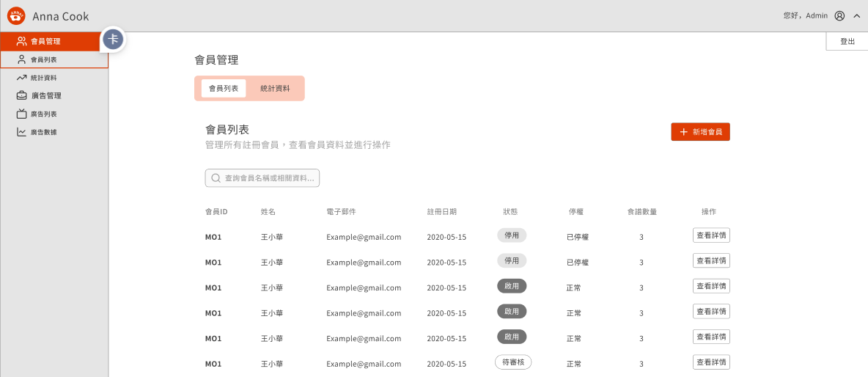
Task: Select 會員列表 in the sidebar
Action: (44, 59)
